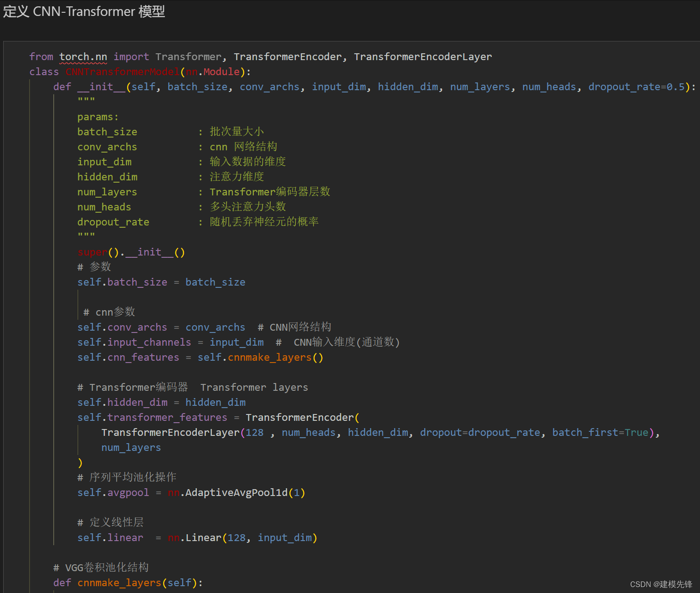Click the "# 定义线性层" comment
This screenshot has width=700, height=593.
[110, 522]
